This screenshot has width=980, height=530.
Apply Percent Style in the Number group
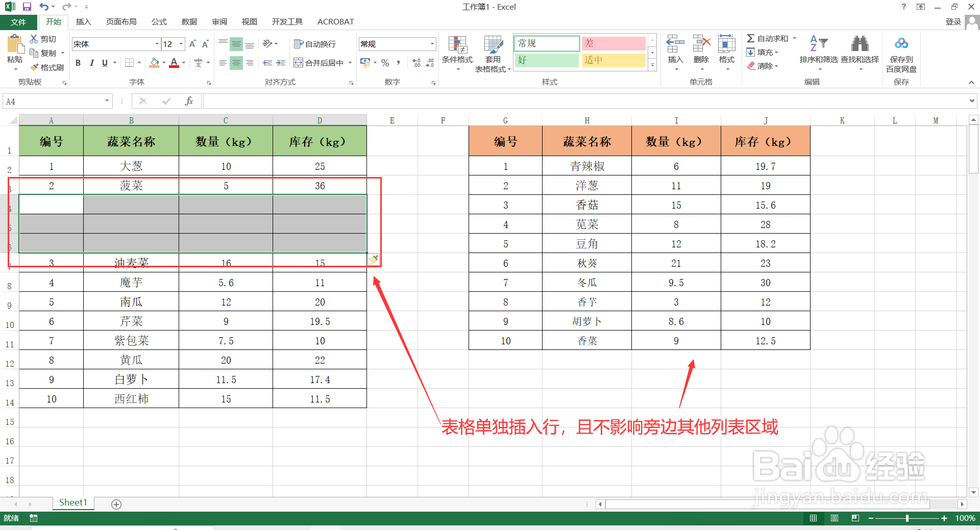[385, 63]
